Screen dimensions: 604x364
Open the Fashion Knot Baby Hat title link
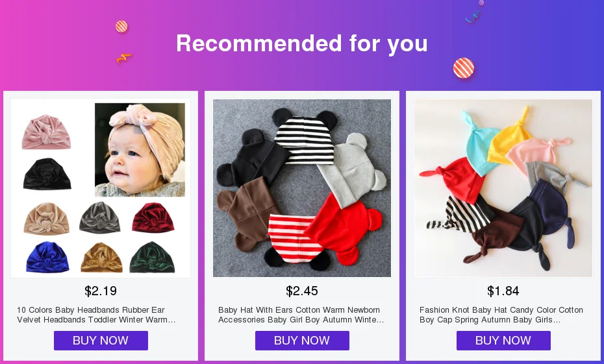pos(501,315)
